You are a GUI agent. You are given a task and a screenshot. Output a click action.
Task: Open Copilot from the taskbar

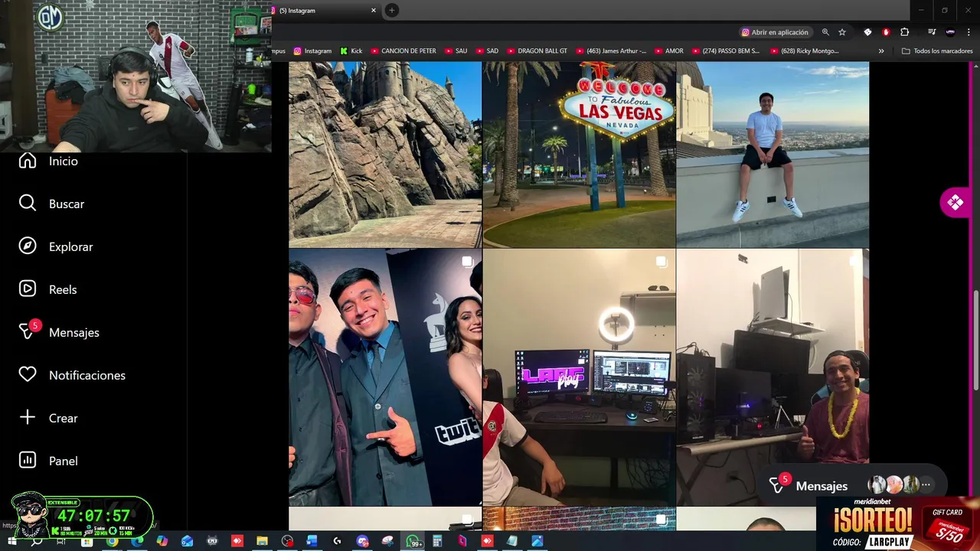point(162,541)
